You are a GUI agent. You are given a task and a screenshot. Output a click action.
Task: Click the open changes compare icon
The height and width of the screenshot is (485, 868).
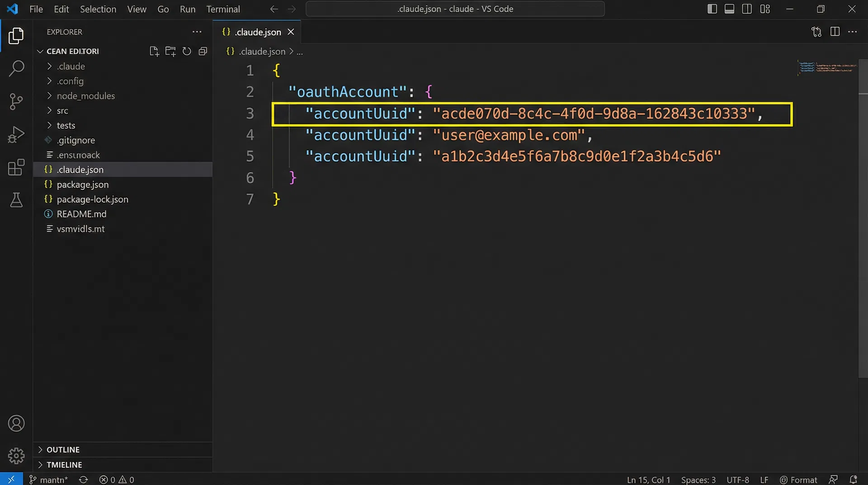pyautogui.click(x=816, y=32)
